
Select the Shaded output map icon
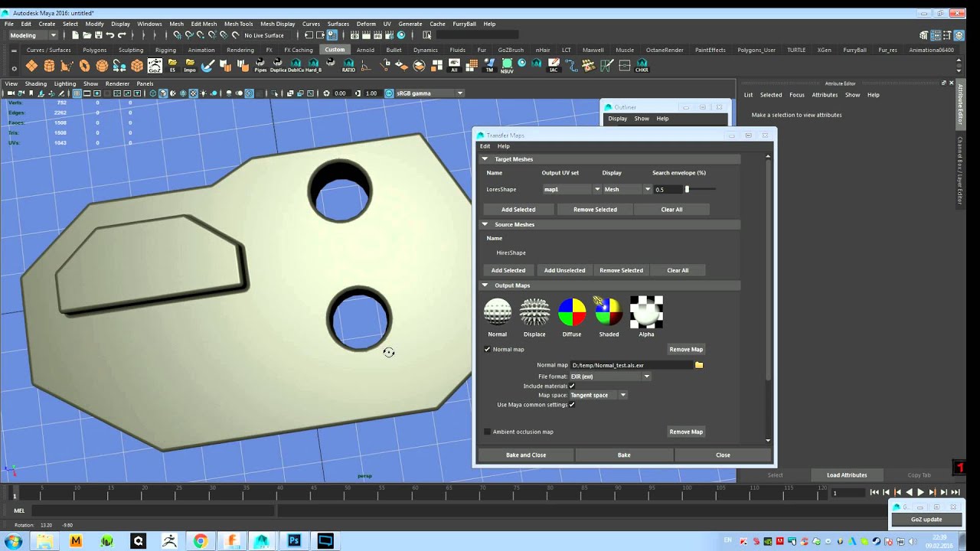[x=609, y=312]
